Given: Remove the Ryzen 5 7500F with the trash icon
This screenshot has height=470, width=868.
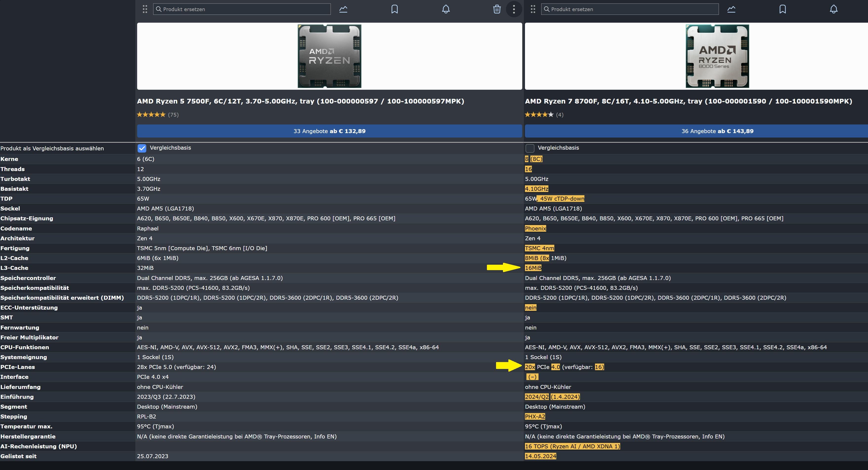Looking at the screenshot, I should coord(497,9).
